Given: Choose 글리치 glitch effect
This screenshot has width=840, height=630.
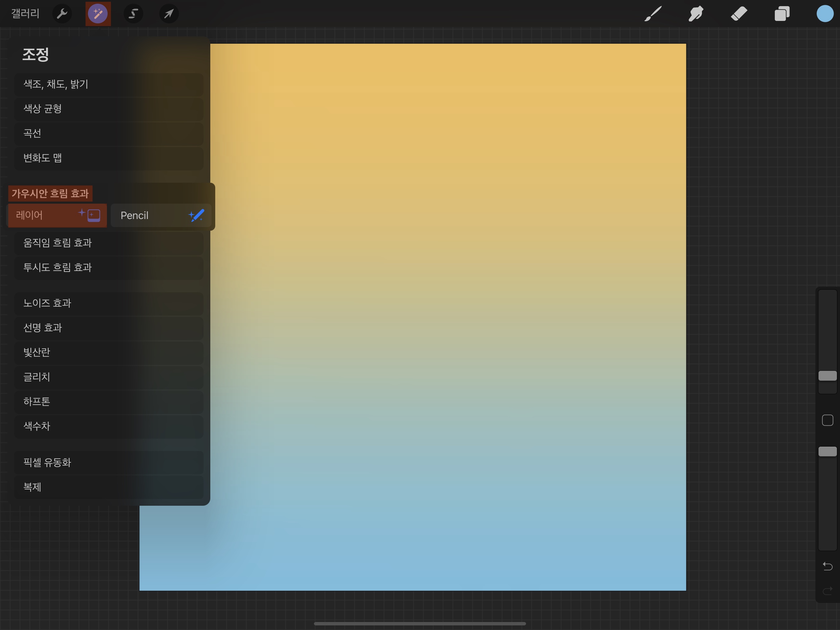Looking at the screenshot, I should pos(109,378).
